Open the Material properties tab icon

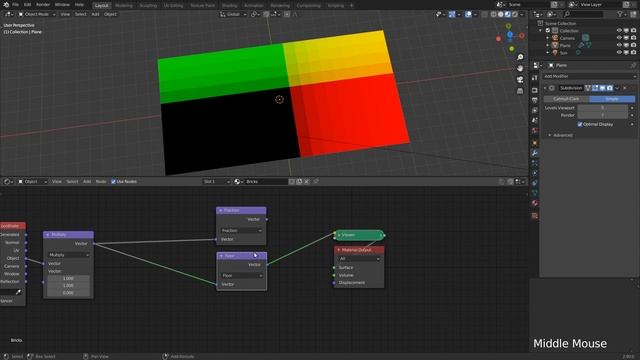click(535, 203)
